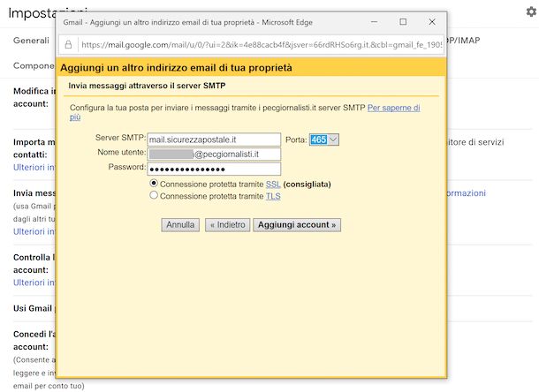Select SSL secured connection option
The height and width of the screenshot is (392, 539).
(154, 184)
